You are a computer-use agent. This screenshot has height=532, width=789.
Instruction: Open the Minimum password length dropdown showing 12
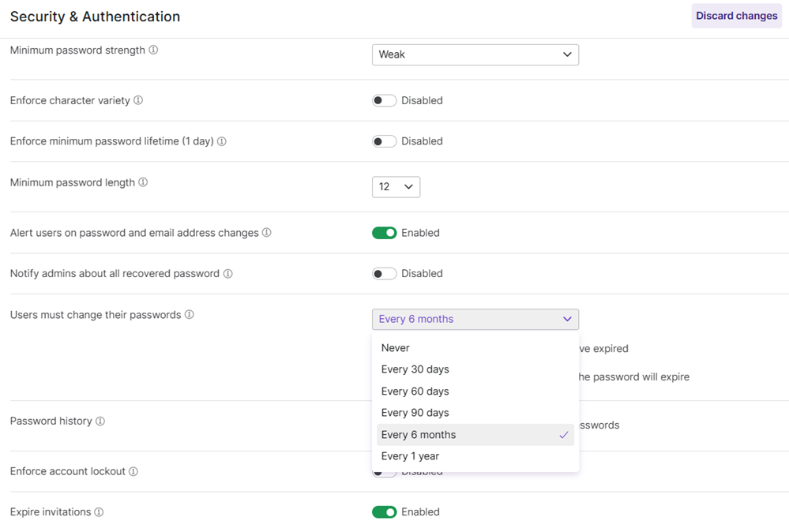pos(396,186)
